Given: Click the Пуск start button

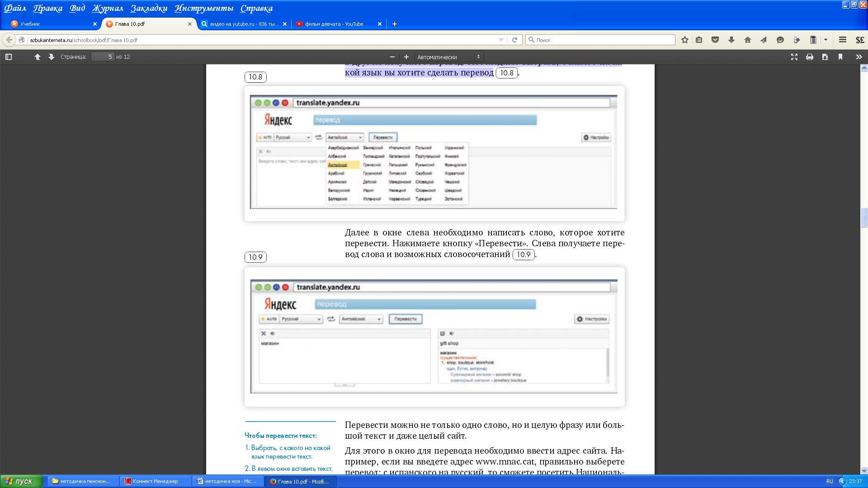Looking at the screenshot, I should click(x=21, y=481).
